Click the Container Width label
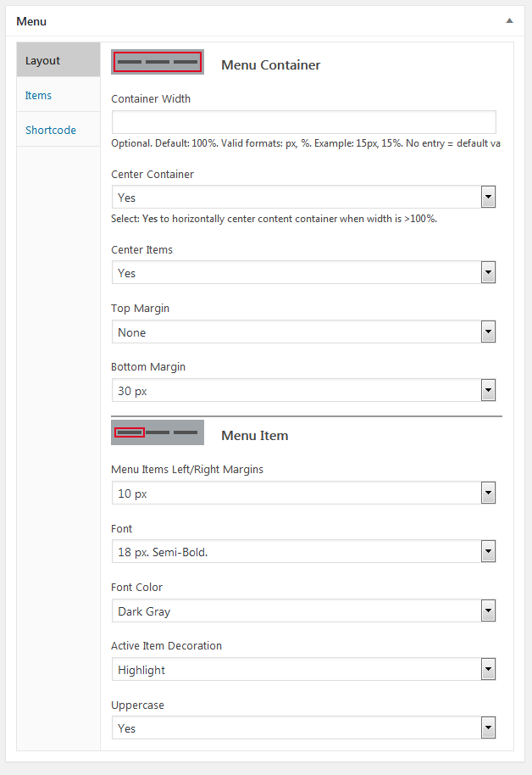Screen dimensions: 532x775 [x=151, y=98]
